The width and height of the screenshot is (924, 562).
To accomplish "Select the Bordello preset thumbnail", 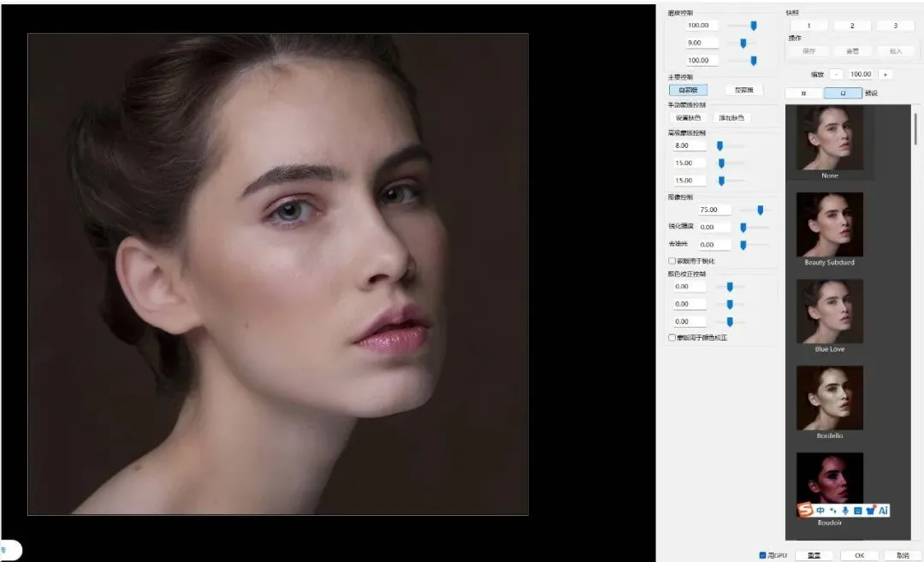I will point(830,398).
